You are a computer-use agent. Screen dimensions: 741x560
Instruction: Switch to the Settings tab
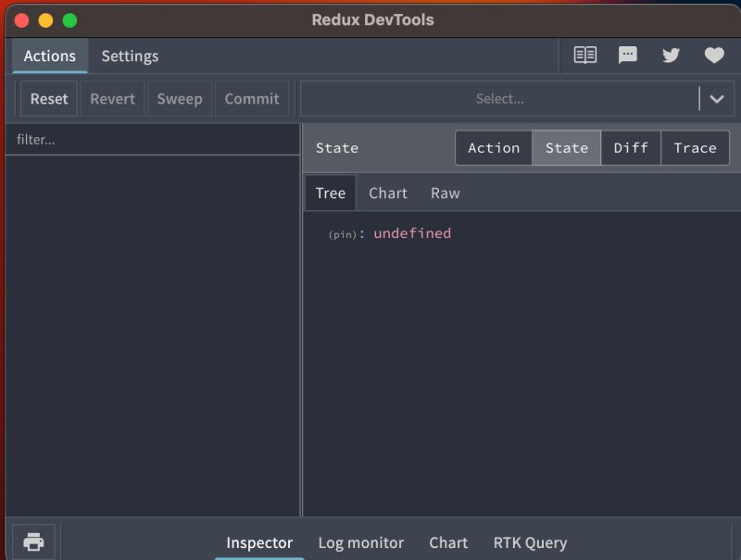[x=130, y=56]
